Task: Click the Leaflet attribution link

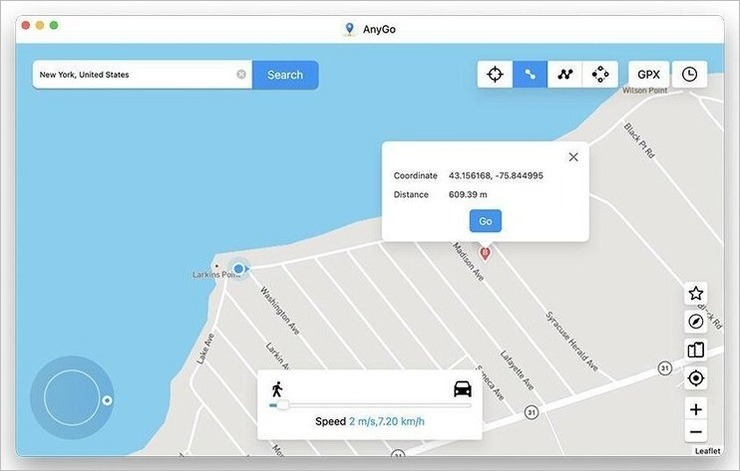Action: click(x=707, y=451)
